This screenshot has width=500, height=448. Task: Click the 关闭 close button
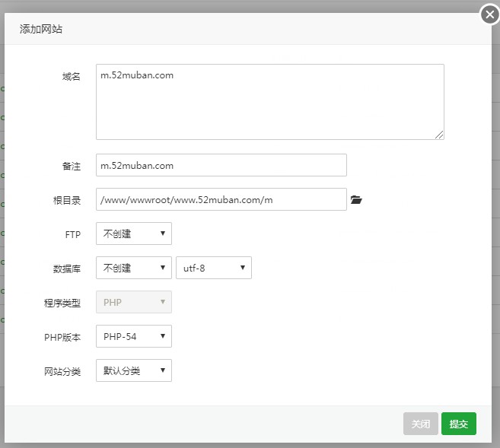421,424
